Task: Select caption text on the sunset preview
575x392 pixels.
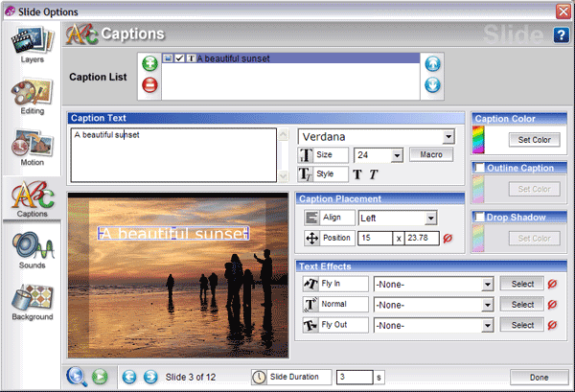Action: tap(173, 234)
